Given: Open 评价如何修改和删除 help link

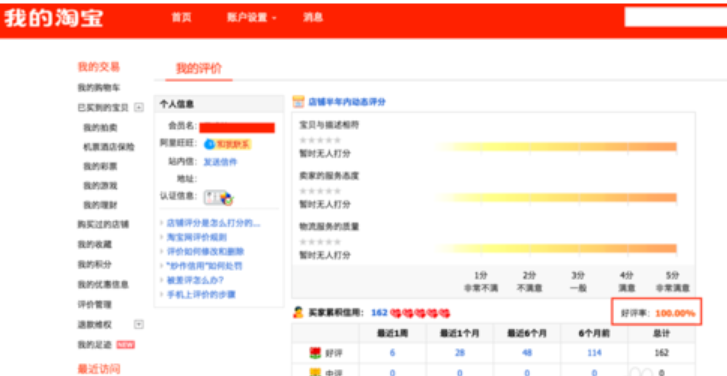Looking at the screenshot, I should click(205, 252).
